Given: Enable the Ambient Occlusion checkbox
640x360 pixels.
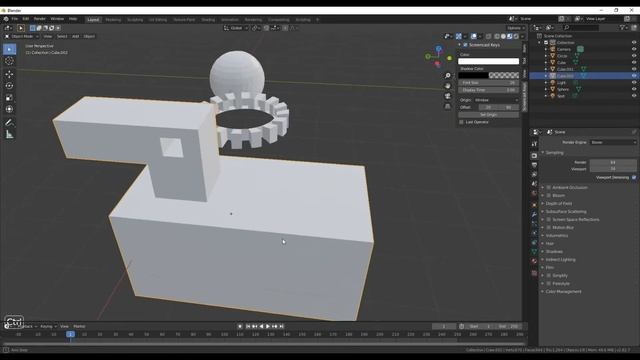Looking at the screenshot, I should tap(549, 187).
